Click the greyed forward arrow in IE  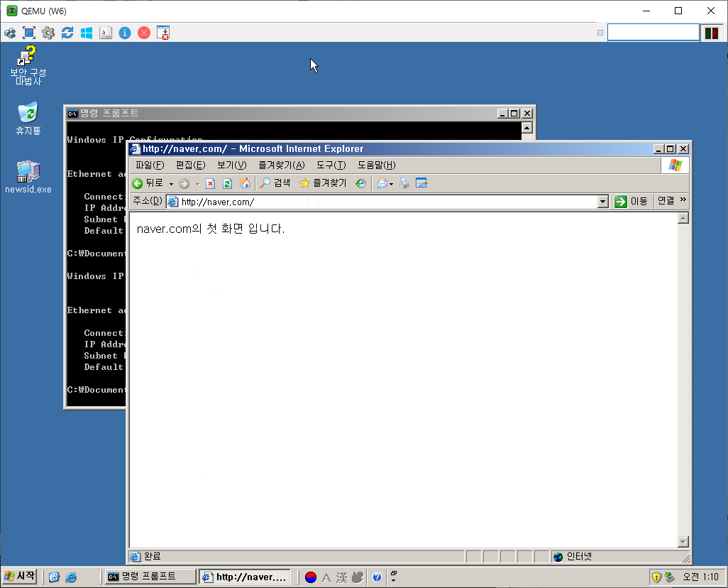coord(184,184)
